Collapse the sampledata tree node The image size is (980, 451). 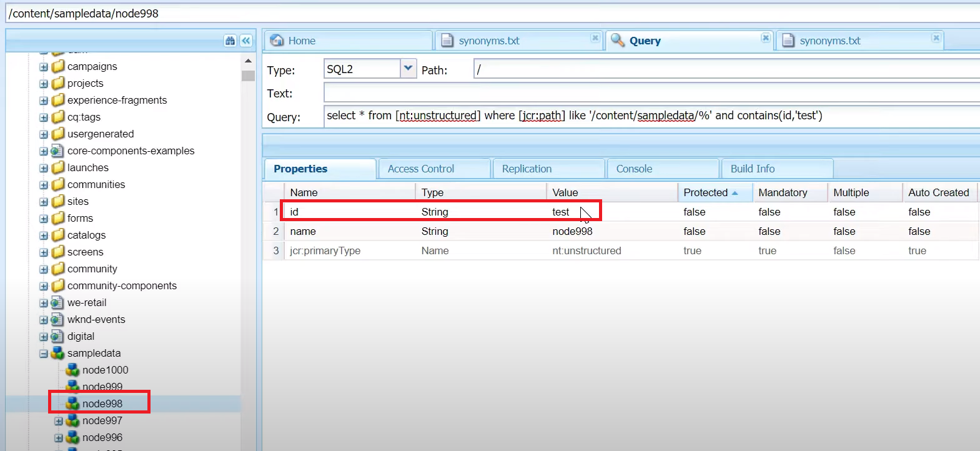pyautogui.click(x=44, y=354)
